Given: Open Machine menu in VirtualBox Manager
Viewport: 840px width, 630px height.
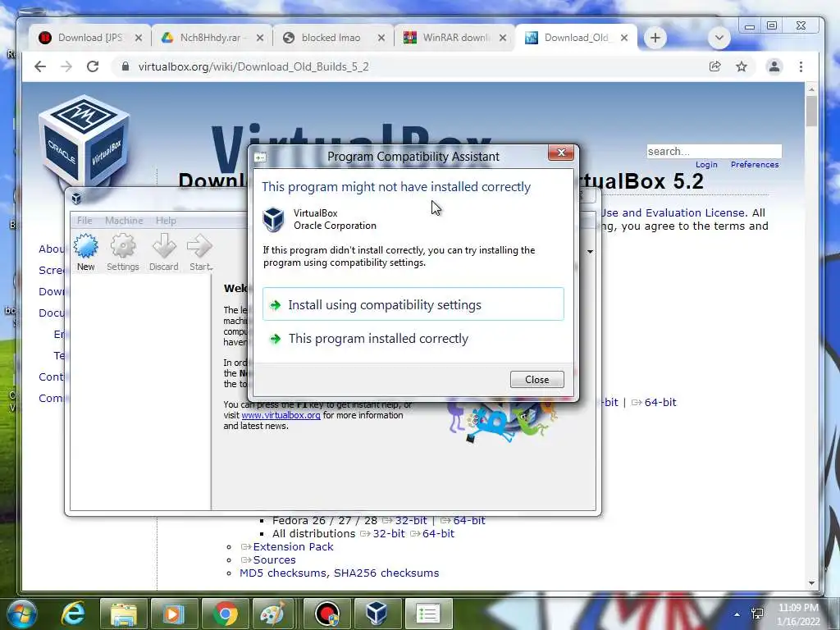Looking at the screenshot, I should tap(124, 220).
